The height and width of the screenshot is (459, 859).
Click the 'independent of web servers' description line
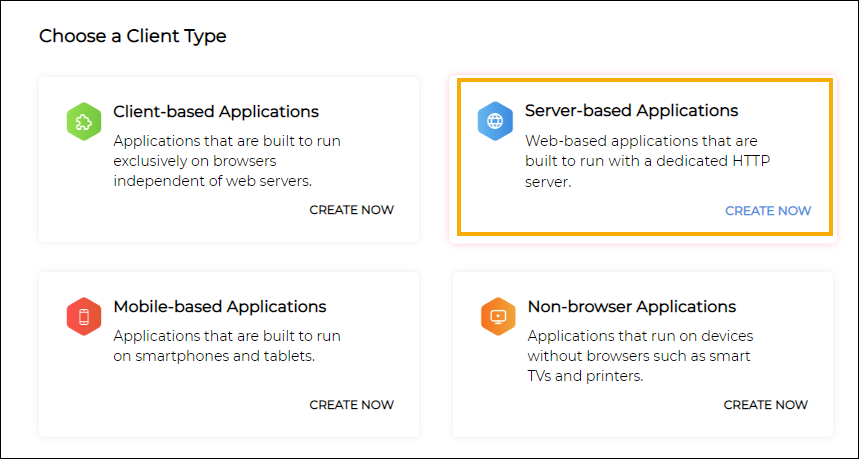click(213, 181)
